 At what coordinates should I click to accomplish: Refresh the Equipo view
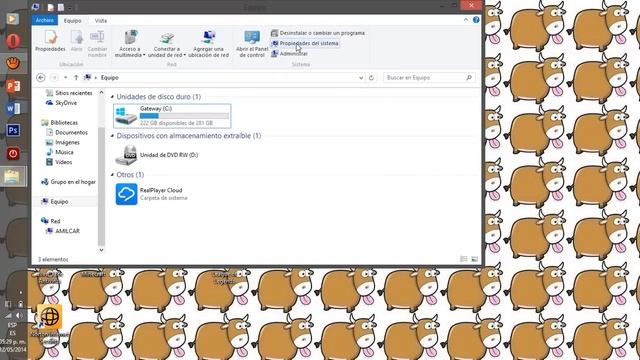[x=371, y=78]
